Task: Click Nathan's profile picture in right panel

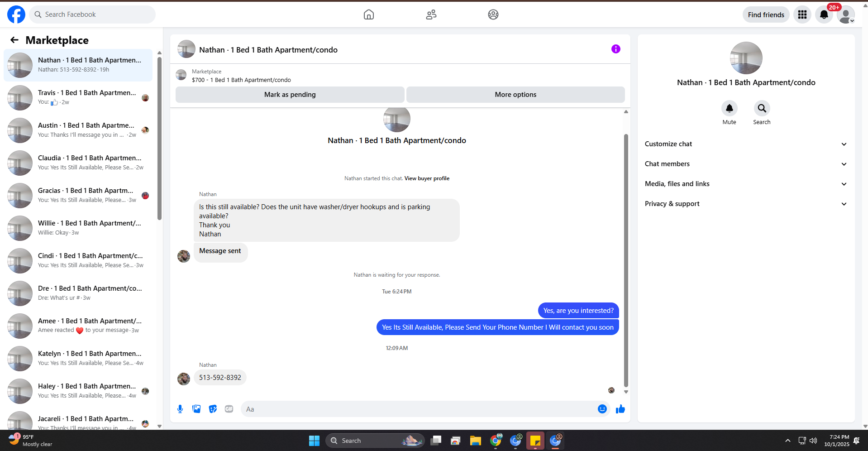Action: click(x=746, y=58)
